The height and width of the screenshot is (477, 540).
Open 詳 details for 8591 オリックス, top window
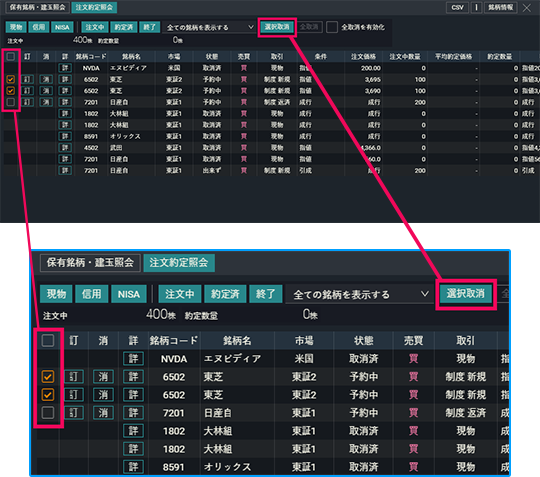pyautogui.click(x=65, y=136)
